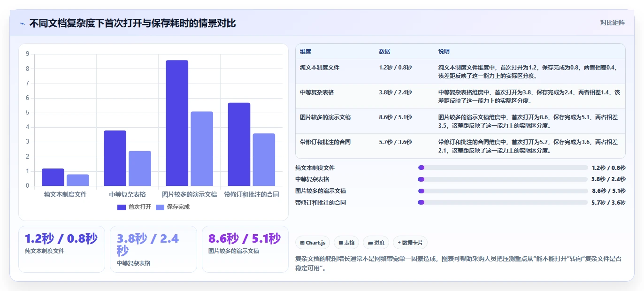Click the 带修订和批注的合同 cell in the table
Screen dimensions: 644x291
pyautogui.click(x=325, y=142)
